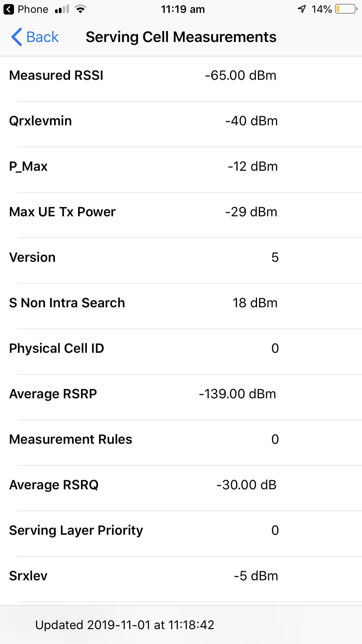Tap the P_Max row
Screen dimensions: 362x644
[x=181, y=167]
